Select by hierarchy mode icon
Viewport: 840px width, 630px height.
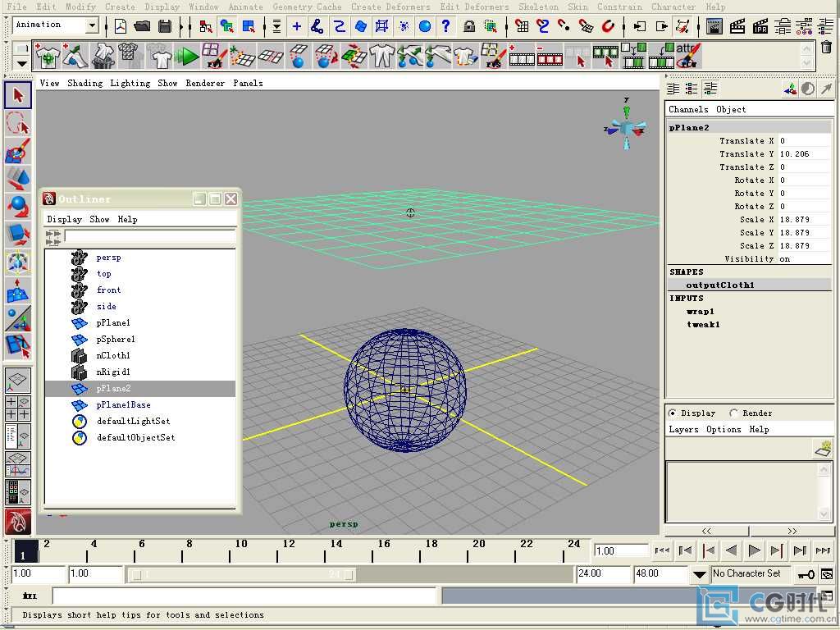pyautogui.click(x=205, y=25)
